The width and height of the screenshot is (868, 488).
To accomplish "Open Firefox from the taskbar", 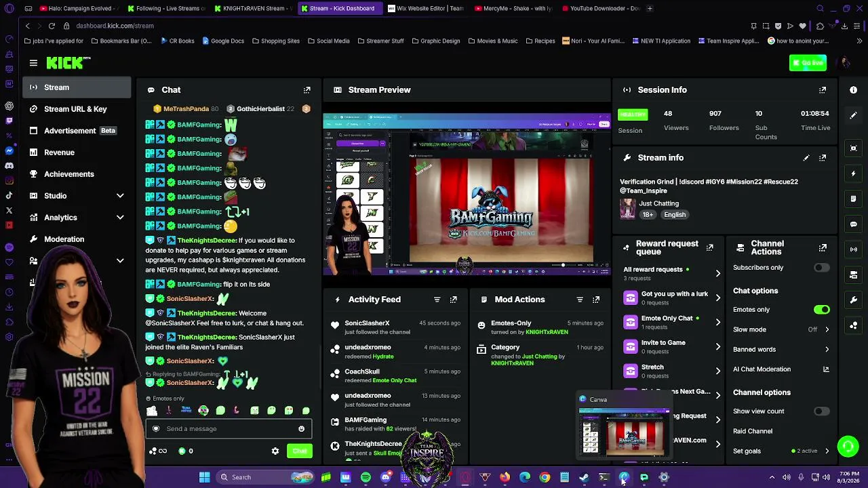I will click(x=505, y=477).
